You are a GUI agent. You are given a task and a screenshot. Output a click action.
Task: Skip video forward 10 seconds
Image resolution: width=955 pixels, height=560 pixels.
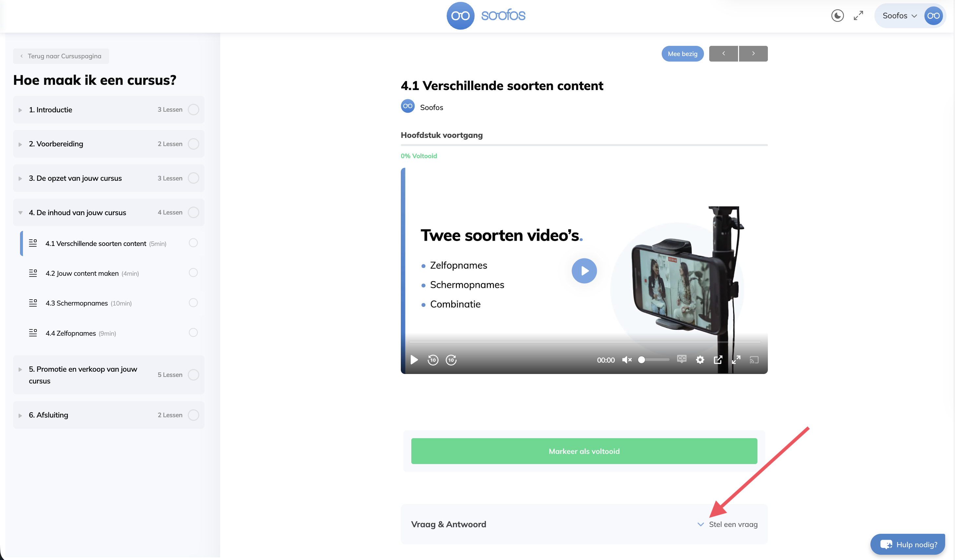click(451, 360)
